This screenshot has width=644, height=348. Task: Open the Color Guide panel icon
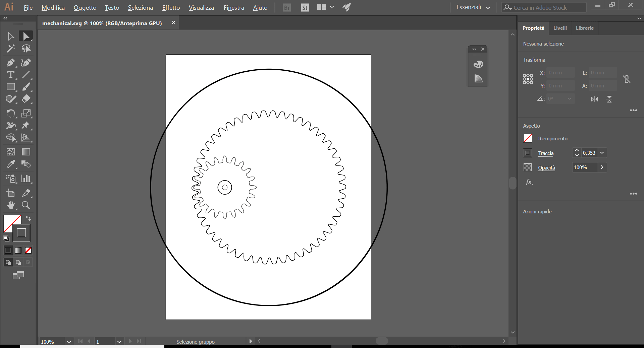pos(478,79)
